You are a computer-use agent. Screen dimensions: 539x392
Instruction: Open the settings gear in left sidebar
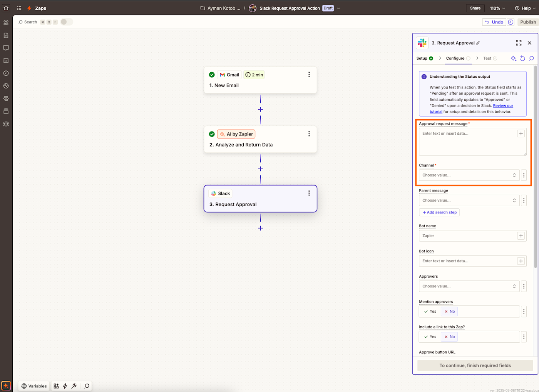coord(6,98)
